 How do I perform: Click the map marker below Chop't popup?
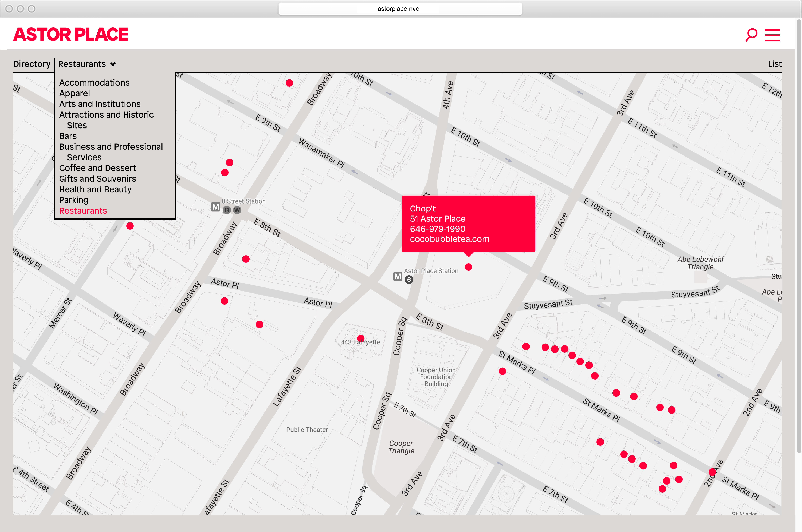468,267
